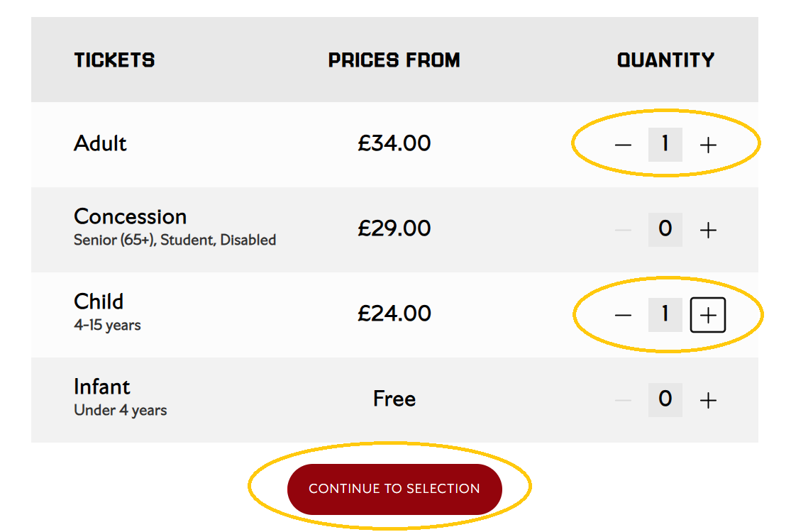Click the Child ticket label
791x532 pixels.
(x=99, y=301)
